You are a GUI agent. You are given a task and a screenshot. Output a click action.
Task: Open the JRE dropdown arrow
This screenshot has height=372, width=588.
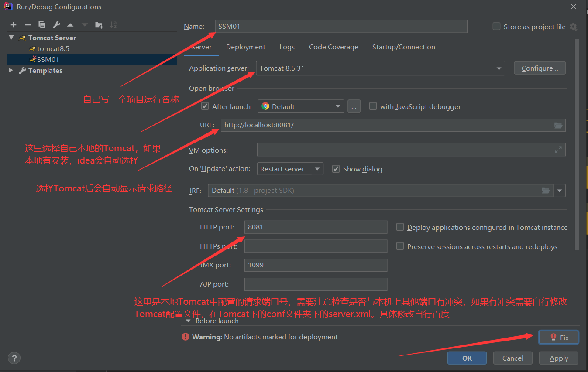(560, 191)
